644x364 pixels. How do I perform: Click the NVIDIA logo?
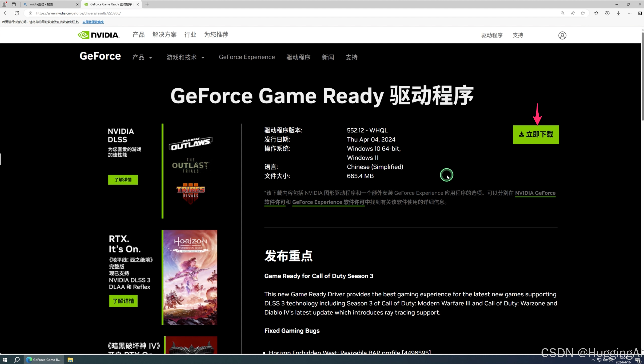pyautogui.click(x=98, y=35)
